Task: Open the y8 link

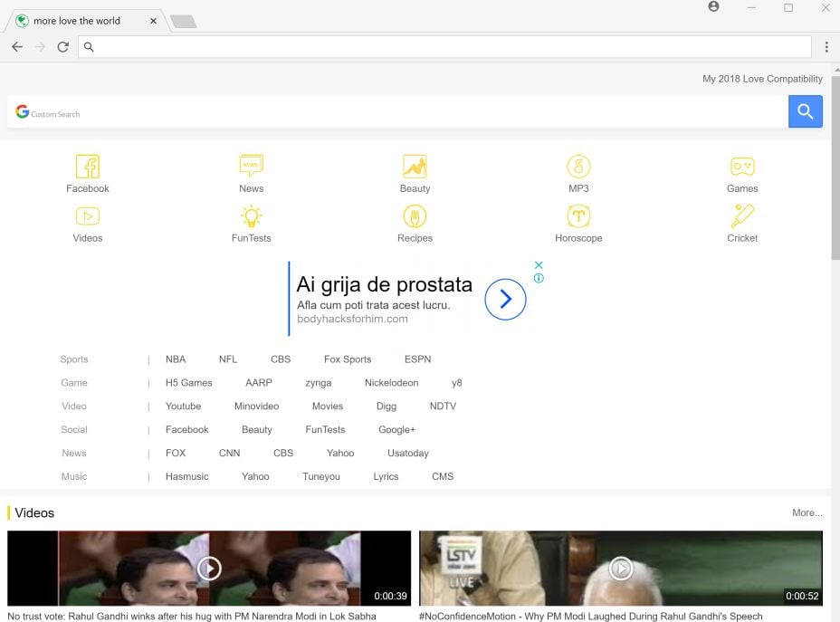Action: pyautogui.click(x=456, y=382)
